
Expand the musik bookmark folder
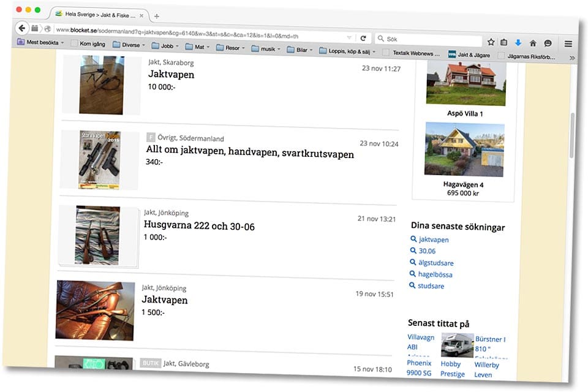pyautogui.click(x=266, y=49)
